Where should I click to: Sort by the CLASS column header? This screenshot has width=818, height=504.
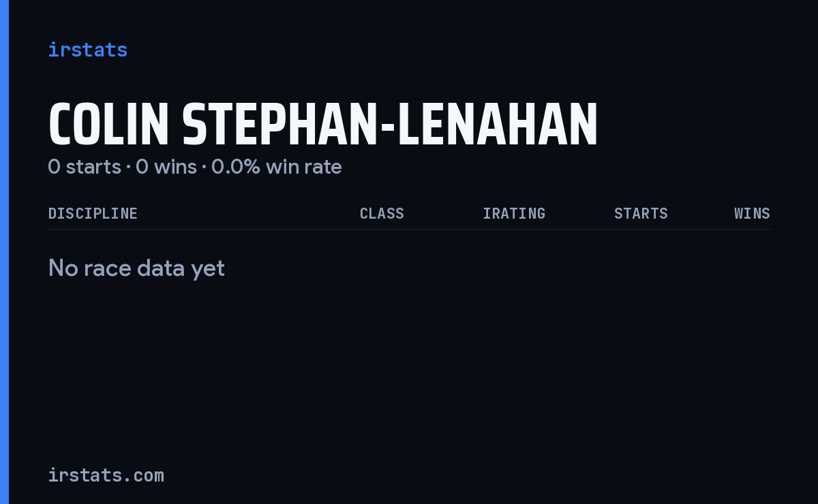click(382, 213)
